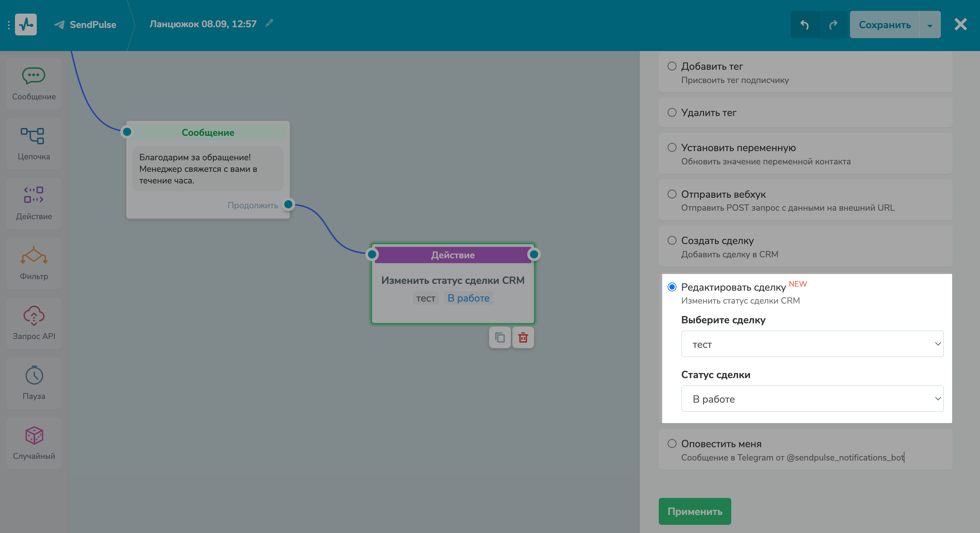Select the Фильтр filter block icon
The width and height of the screenshot is (980, 533).
click(33, 255)
